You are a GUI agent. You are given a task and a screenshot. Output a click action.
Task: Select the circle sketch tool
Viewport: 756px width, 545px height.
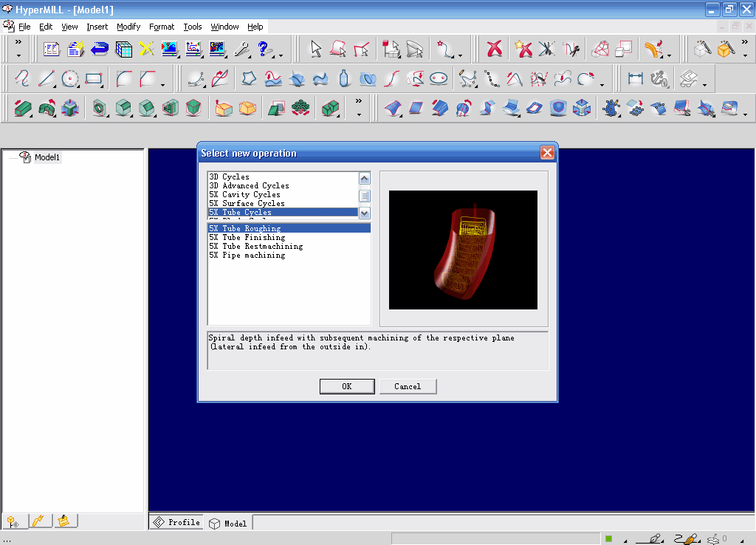[x=70, y=78]
